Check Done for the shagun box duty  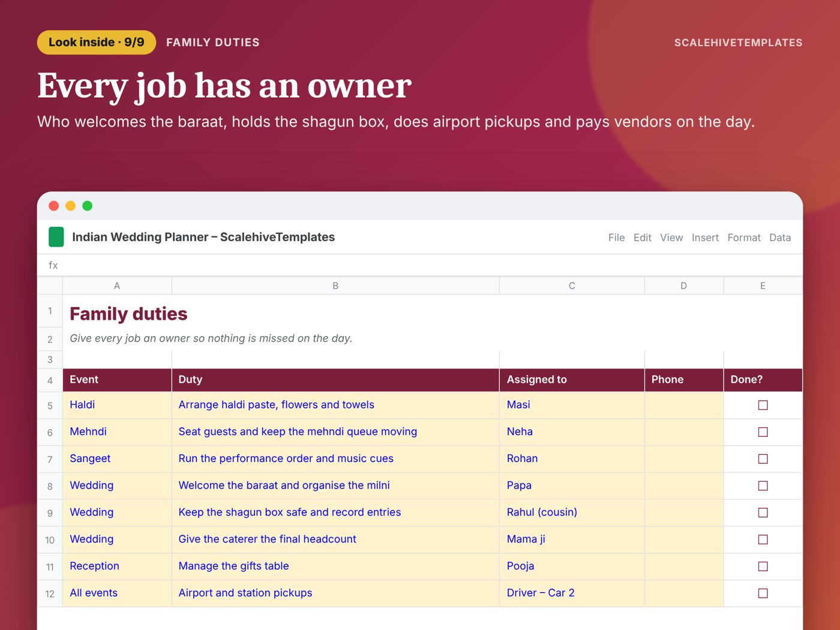pos(763,512)
